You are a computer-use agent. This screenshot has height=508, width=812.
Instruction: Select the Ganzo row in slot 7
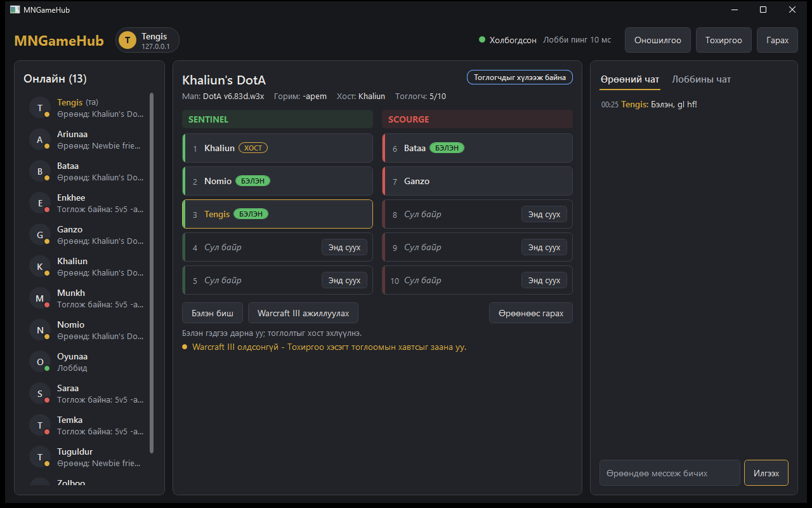[x=477, y=181]
